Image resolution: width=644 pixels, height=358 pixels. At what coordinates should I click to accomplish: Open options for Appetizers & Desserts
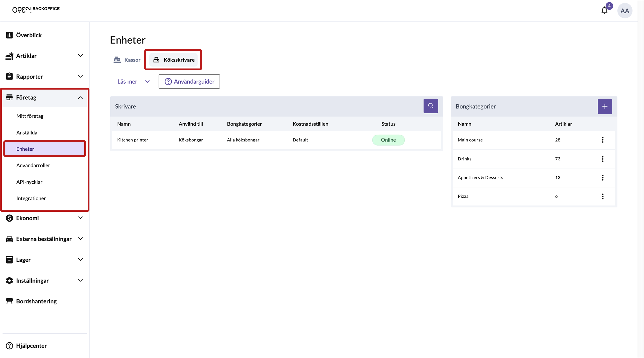(602, 177)
